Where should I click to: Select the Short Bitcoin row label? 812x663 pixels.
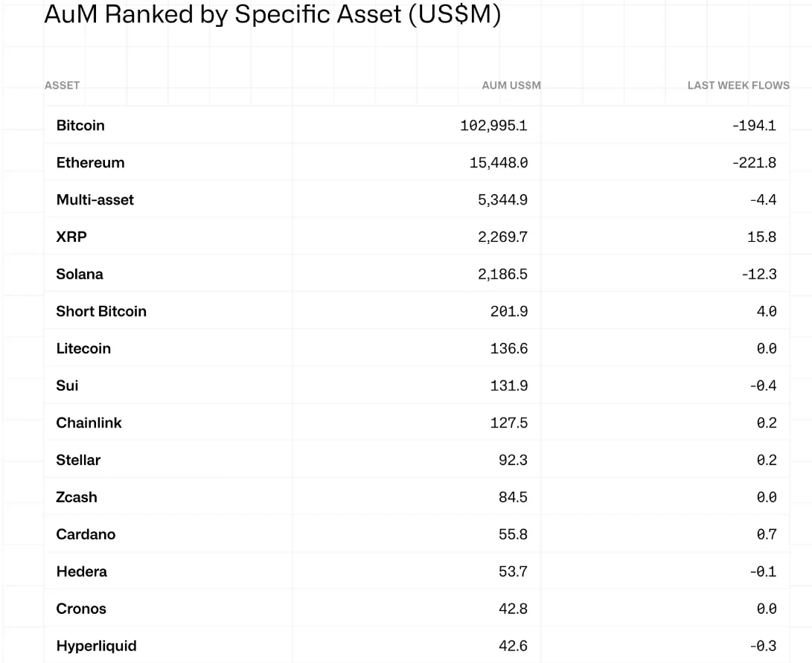tap(101, 312)
